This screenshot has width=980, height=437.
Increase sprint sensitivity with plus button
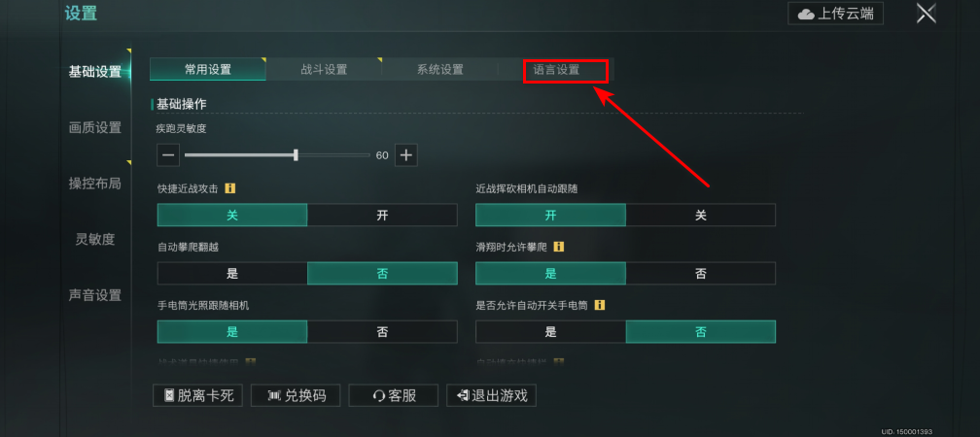(406, 154)
